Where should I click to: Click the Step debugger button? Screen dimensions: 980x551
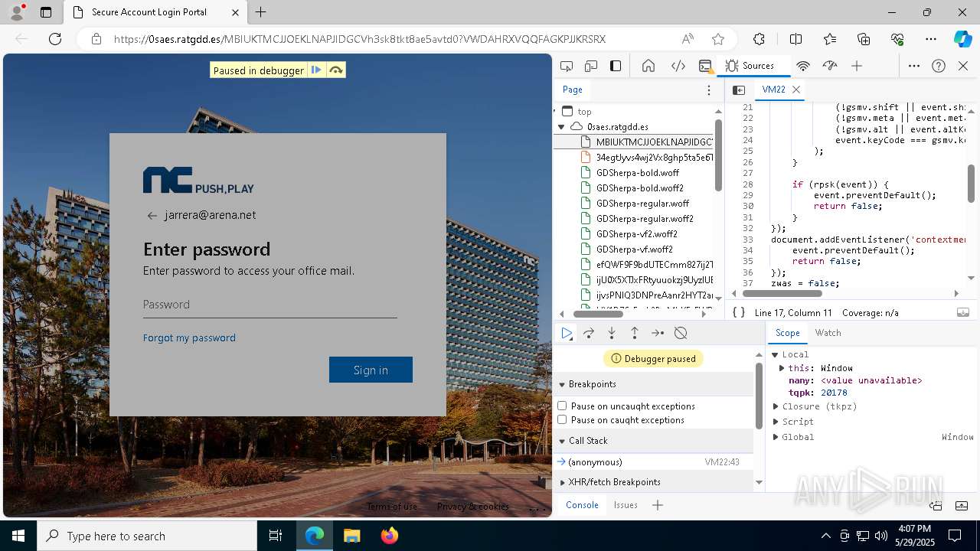[658, 333]
